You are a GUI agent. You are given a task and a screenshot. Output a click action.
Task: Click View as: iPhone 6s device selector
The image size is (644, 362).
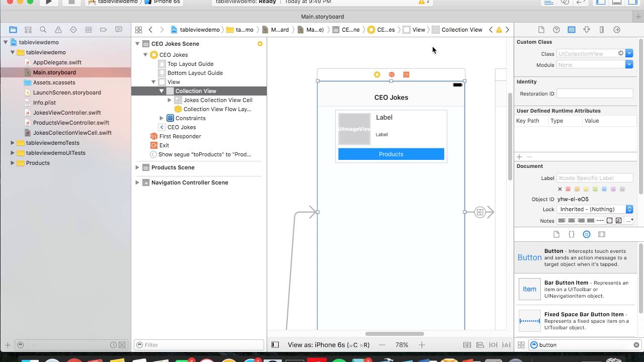click(x=329, y=345)
